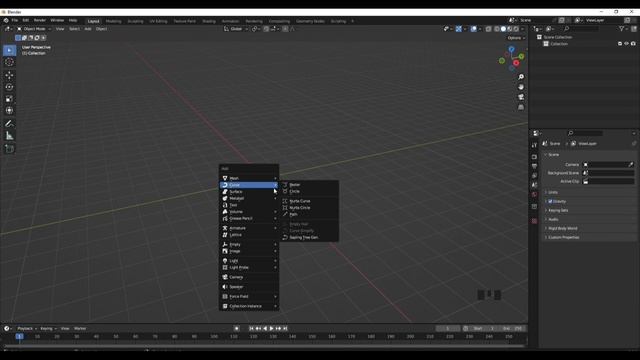Toggle Collection render camera icon in outliner
Screen dimensions: 640x360
(633, 44)
